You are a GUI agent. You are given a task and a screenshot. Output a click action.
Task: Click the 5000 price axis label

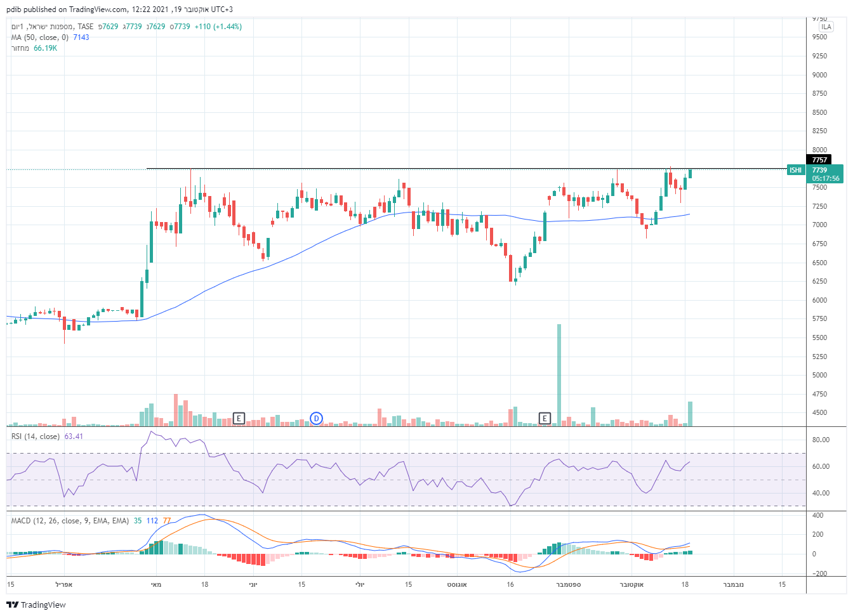[819, 375]
